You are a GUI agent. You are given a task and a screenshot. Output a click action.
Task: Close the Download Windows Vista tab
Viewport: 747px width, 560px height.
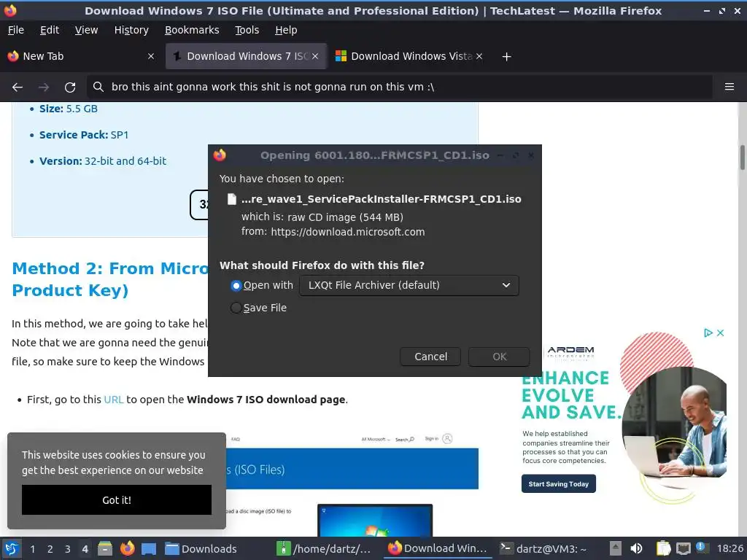pyautogui.click(x=479, y=56)
